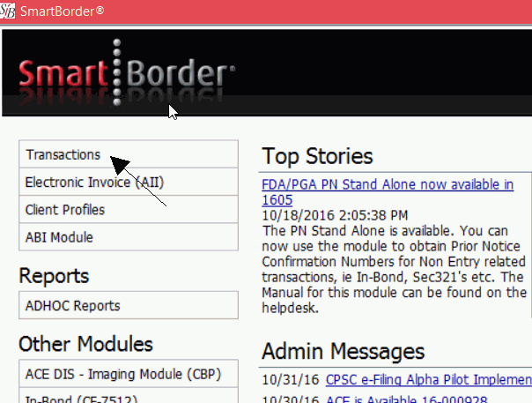Open ACE is Available 16-000928 link

[406, 399]
